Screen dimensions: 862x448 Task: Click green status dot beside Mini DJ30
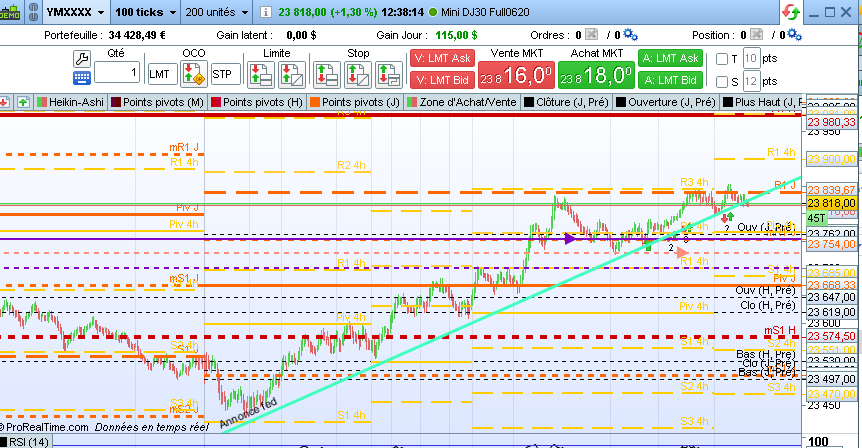(433, 12)
